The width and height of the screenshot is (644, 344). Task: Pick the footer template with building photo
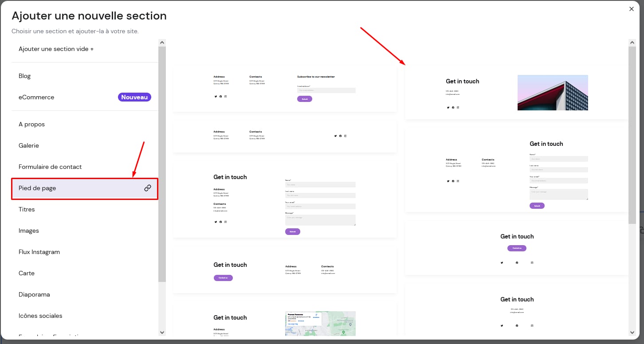click(x=517, y=93)
